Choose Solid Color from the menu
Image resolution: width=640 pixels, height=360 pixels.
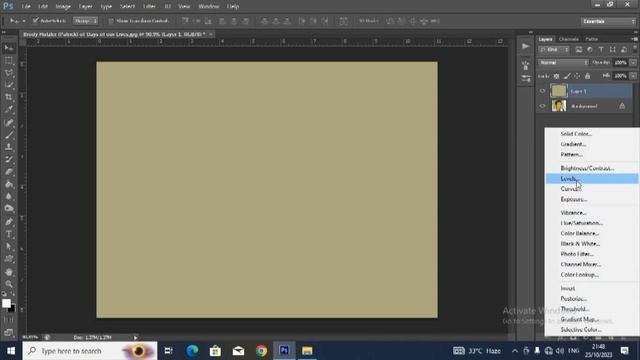(592, 134)
